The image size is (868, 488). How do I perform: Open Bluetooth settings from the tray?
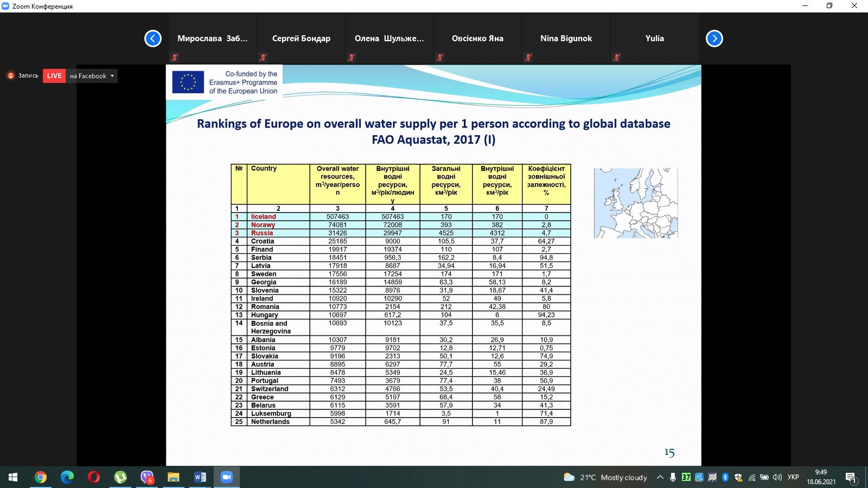pyautogui.click(x=725, y=477)
